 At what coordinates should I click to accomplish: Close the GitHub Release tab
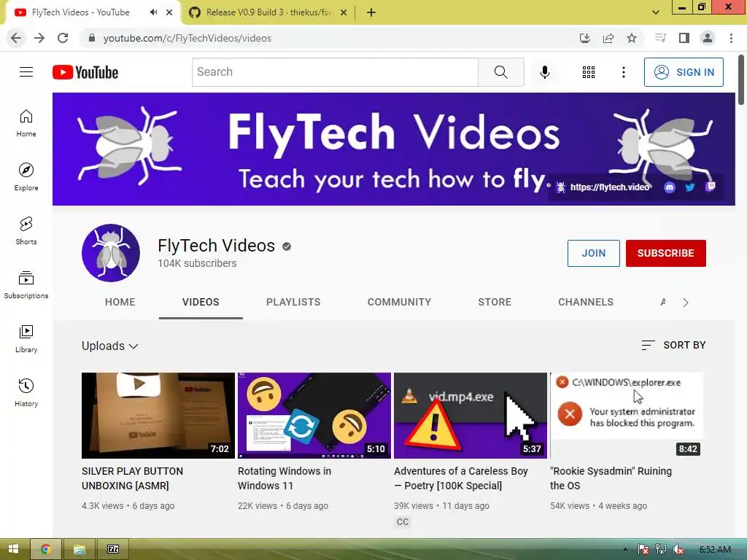[343, 12]
